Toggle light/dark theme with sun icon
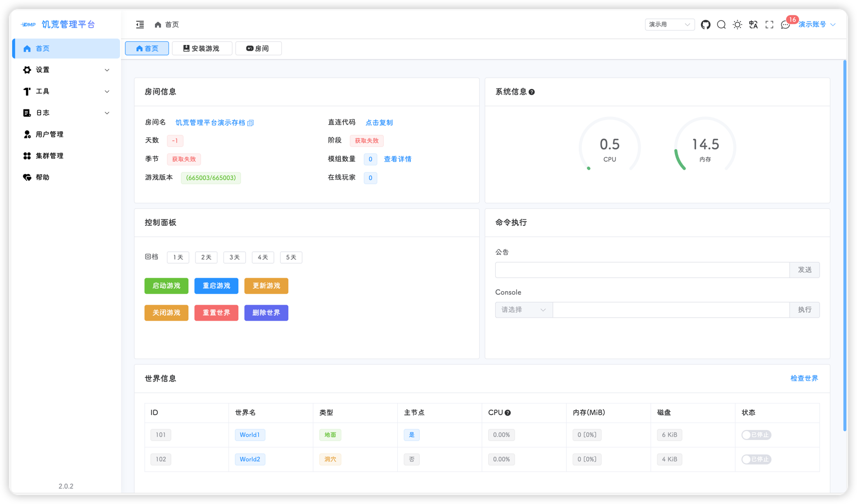 pyautogui.click(x=737, y=24)
